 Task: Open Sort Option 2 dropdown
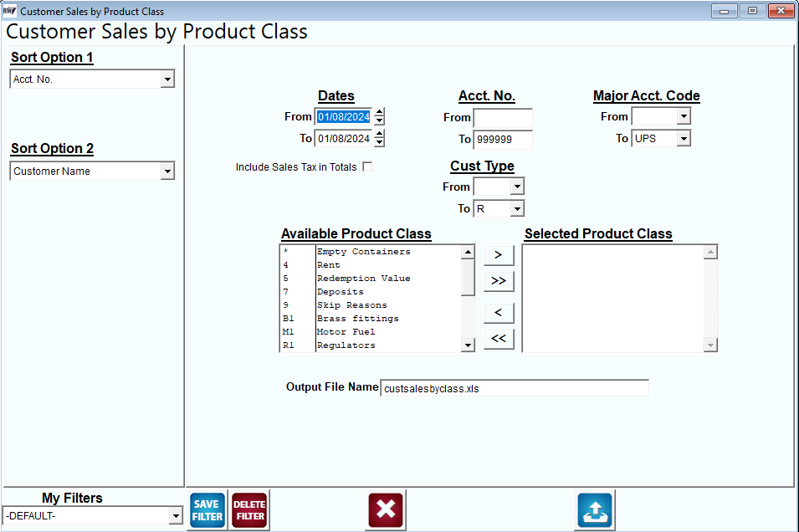pos(167,171)
